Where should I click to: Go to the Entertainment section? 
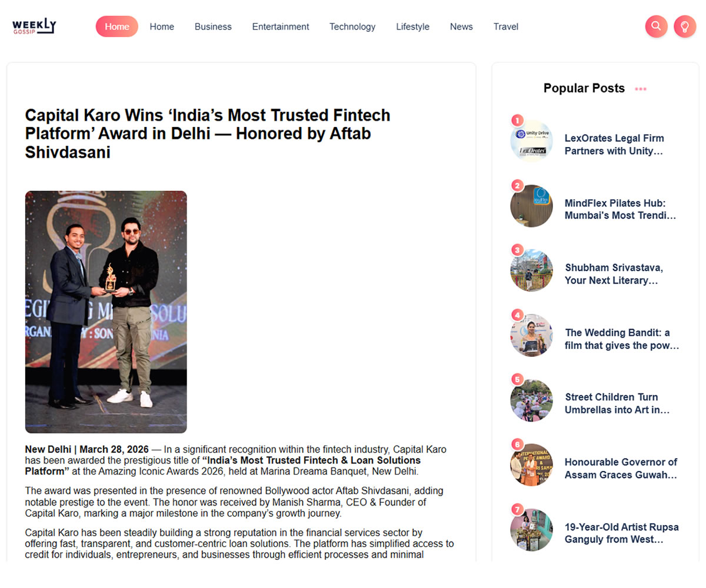(281, 26)
